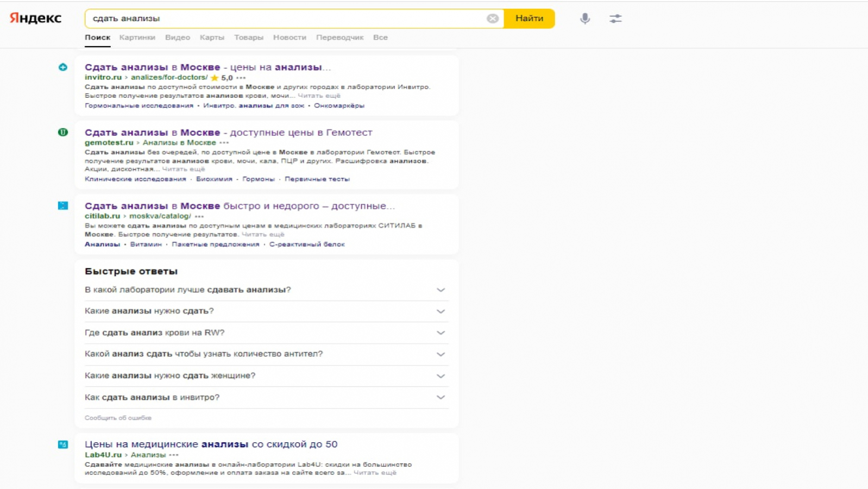Click the Yandex logo
Screen dimensions: 868x489
pos(35,18)
